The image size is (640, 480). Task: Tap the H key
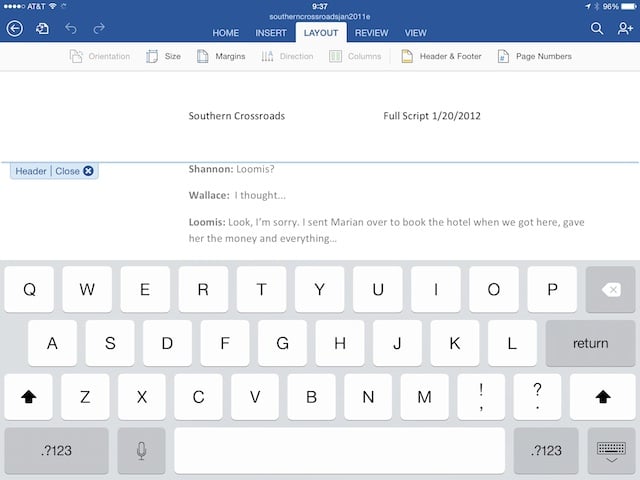point(340,343)
